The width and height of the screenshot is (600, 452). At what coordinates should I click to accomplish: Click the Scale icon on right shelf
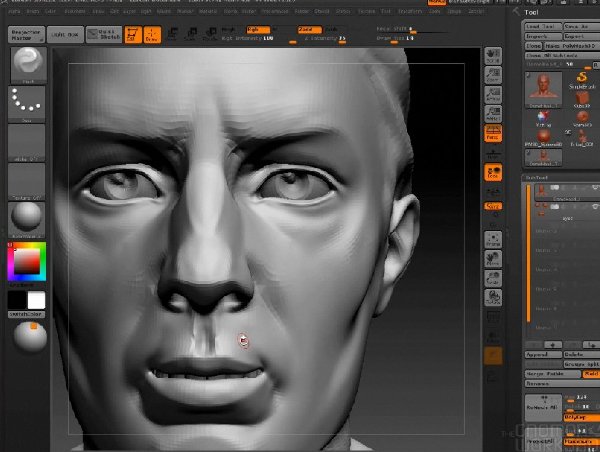click(493, 279)
